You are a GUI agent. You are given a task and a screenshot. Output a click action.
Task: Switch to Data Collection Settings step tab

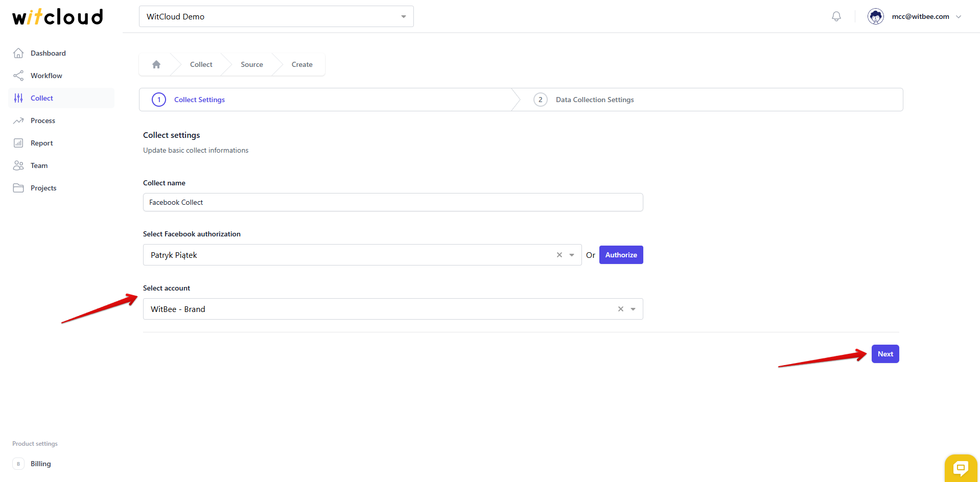(595, 100)
